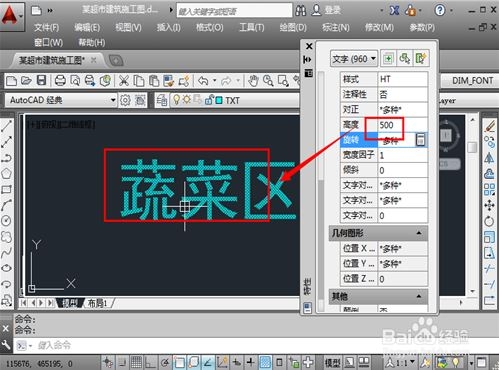Toggle Ortho mode in status bar
The width and height of the screenshot is (499, 370).
click(x=151, y=362)
